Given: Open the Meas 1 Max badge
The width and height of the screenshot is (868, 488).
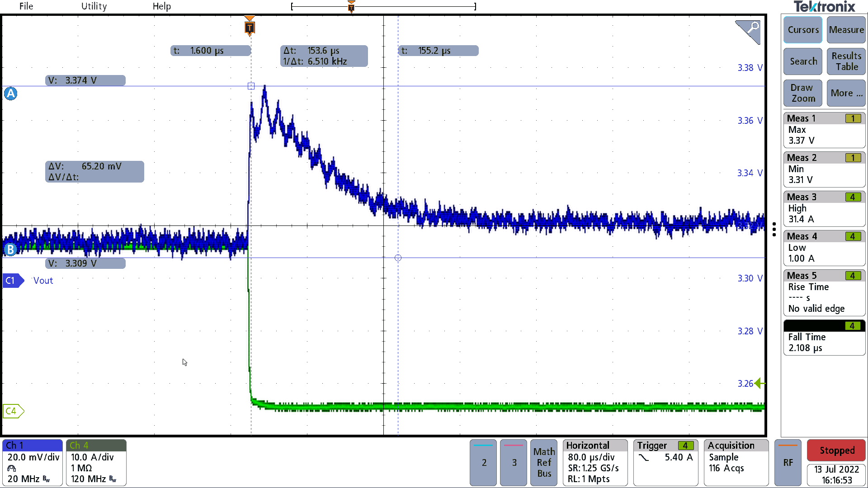Looking at the screenshot, I should (825, 130).
